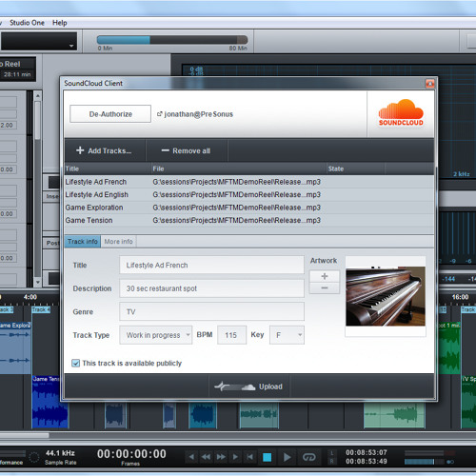Stop playback with the blue square button
The image size is (476, 476).
pyautogui.click(x=268, y=457)
